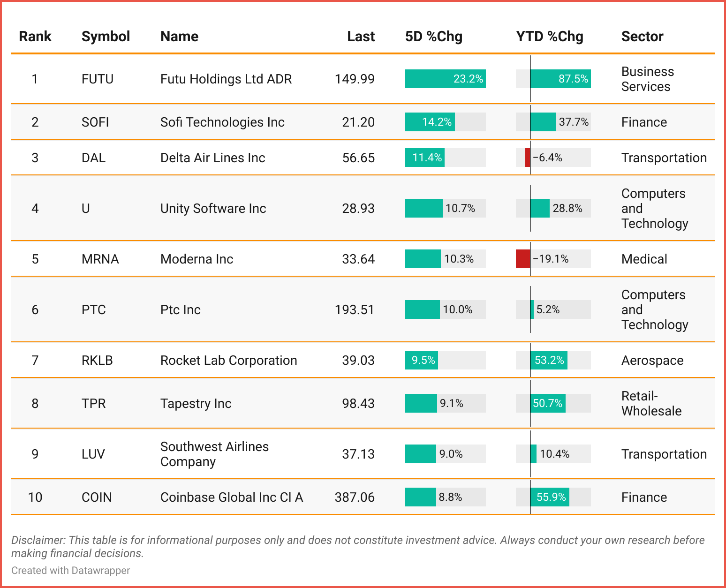Image resolution: width=726 pixels, height=588 pixels.
Task: Select the Aerospace sector cell
Action: 652,360
